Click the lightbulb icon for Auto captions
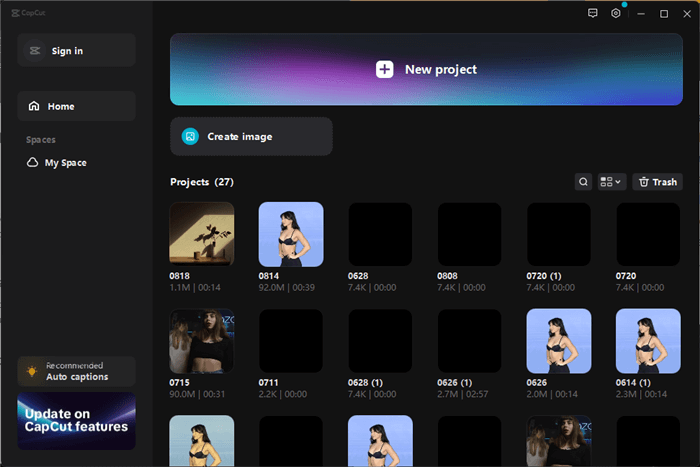This screenshot has height=467, width=700. pyautogui.click(x=32, y=371)
